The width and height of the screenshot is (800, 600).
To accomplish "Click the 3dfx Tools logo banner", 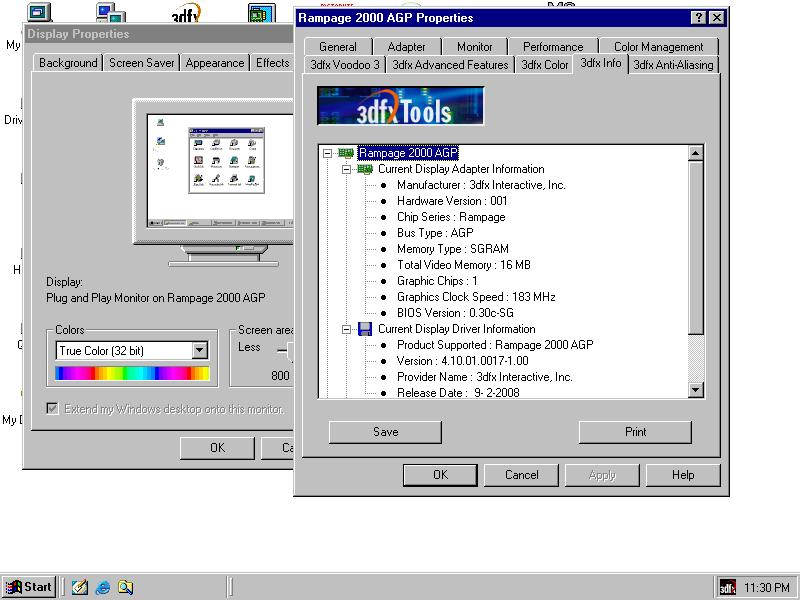I will 401,106.
